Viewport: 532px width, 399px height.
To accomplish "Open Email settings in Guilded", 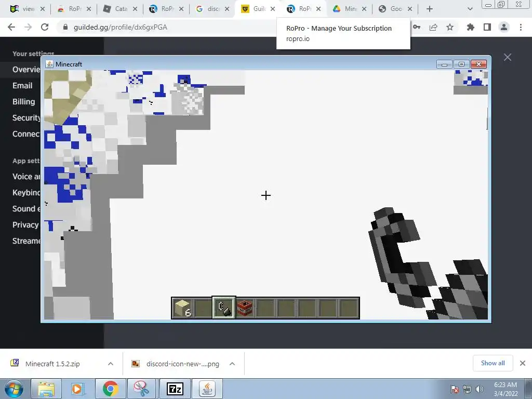I will pyautogui.click(x=22, y=86).
